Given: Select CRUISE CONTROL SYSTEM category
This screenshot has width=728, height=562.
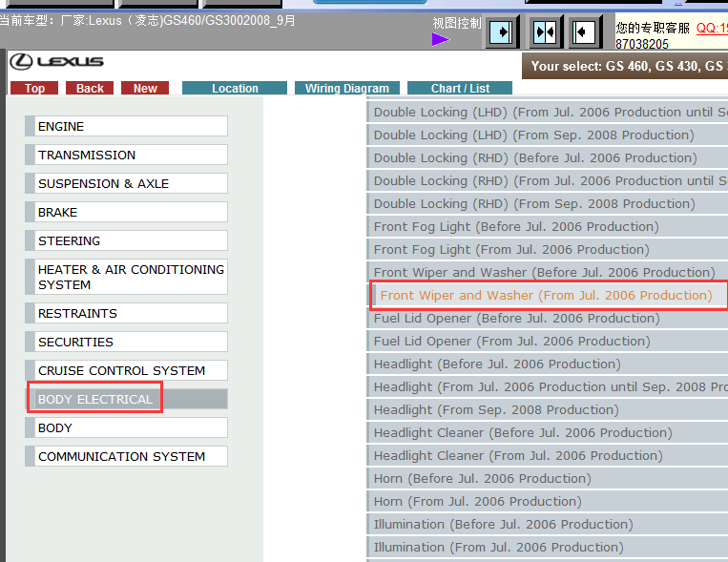Looking at the screenshot, I should [x=126, y=370].
